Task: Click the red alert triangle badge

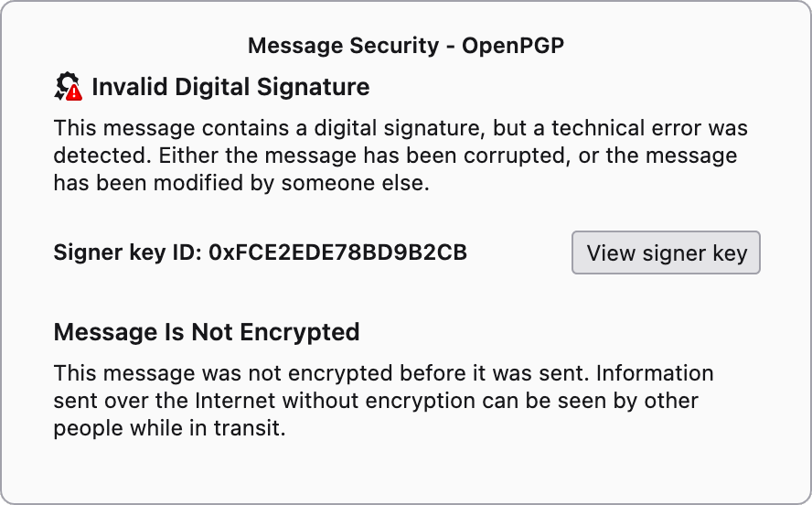Action: click(74, 92)
